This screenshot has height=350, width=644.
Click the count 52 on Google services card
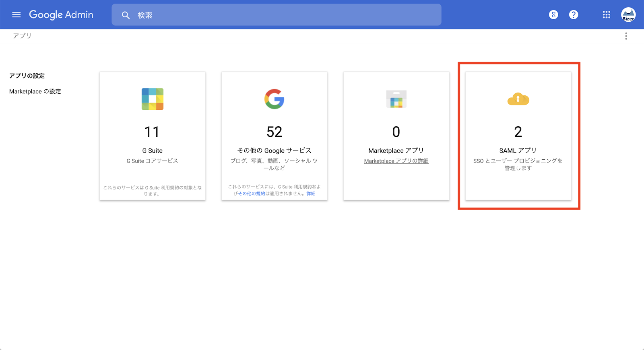click(275, 132)
